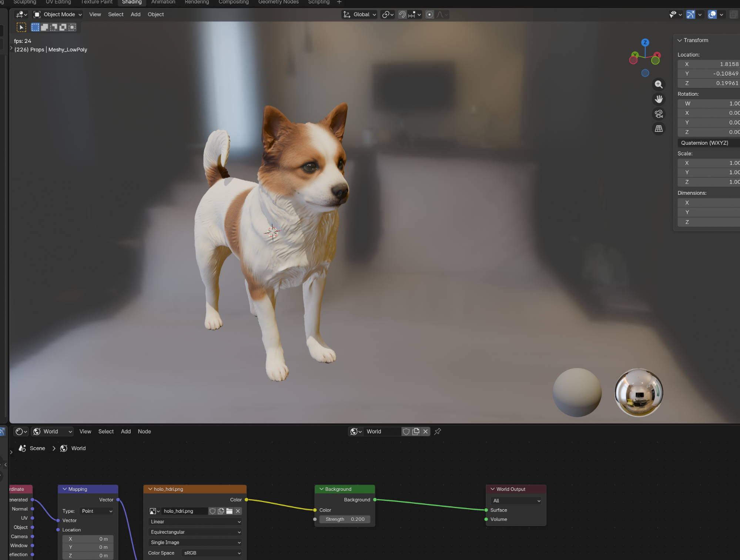Add new tab with plus icon
The width and height of the screenshot is (740, 560).
tap(339, 2)
